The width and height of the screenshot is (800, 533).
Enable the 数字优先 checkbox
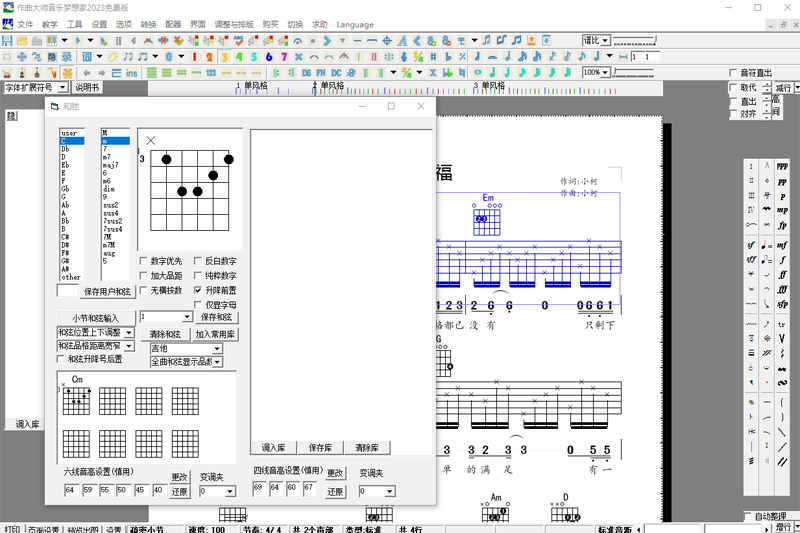[145, 261]
